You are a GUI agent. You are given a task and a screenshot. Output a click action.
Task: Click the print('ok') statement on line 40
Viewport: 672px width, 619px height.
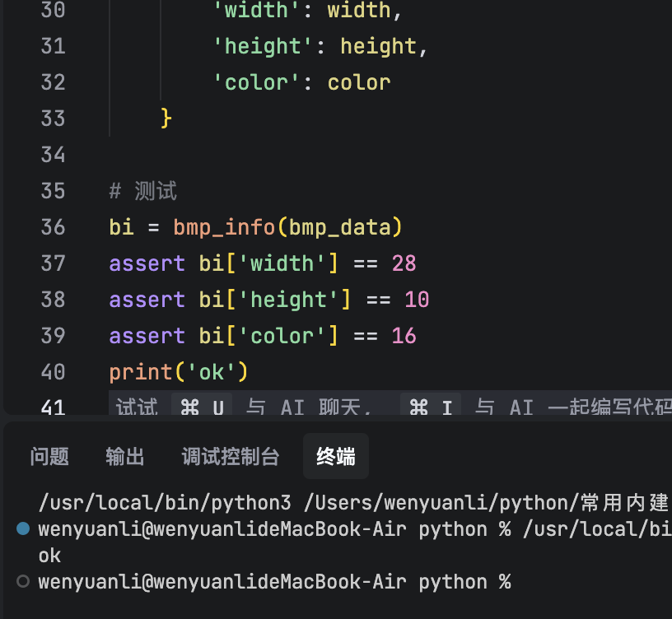click(178, 371)
